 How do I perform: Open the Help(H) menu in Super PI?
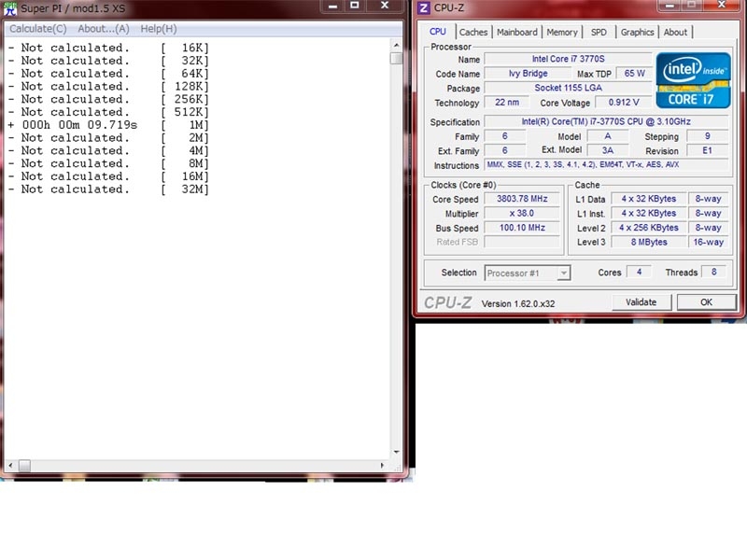tap(159, 29)
